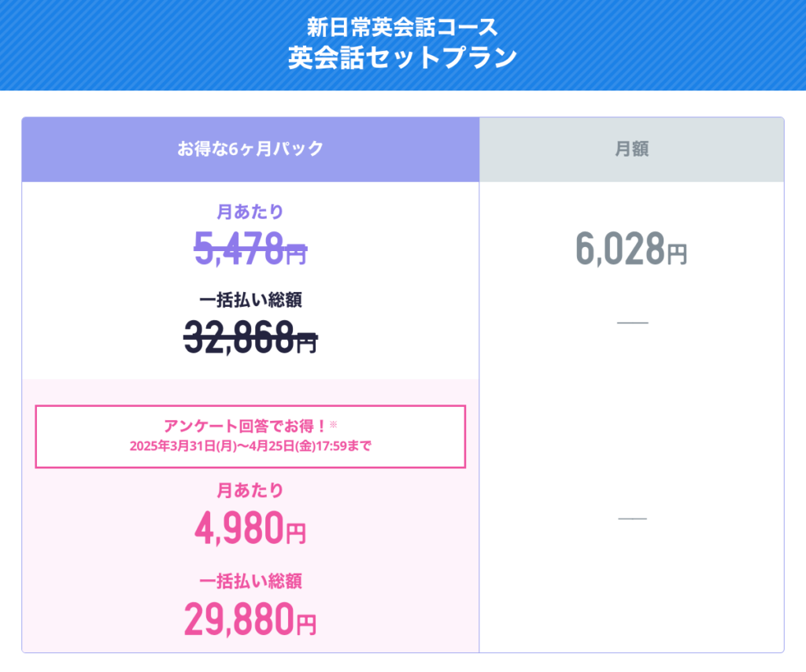Screen dimensions: 806x672
Task: Select the 英会話セットプラン heading text
Action: (402, 57)
